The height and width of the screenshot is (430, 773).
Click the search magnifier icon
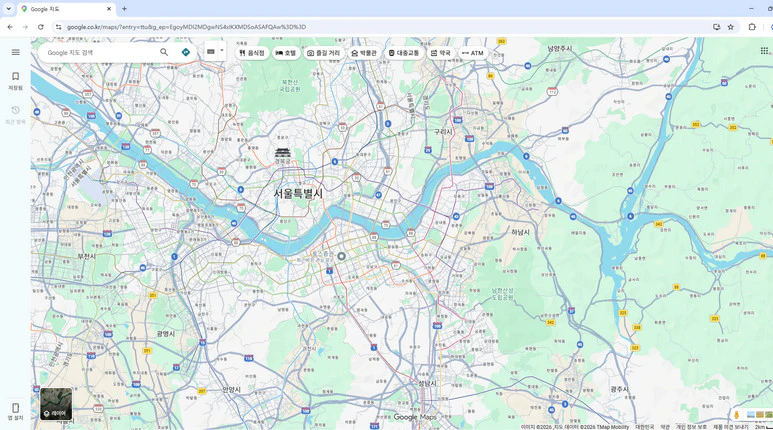click(x=164, y=52)
